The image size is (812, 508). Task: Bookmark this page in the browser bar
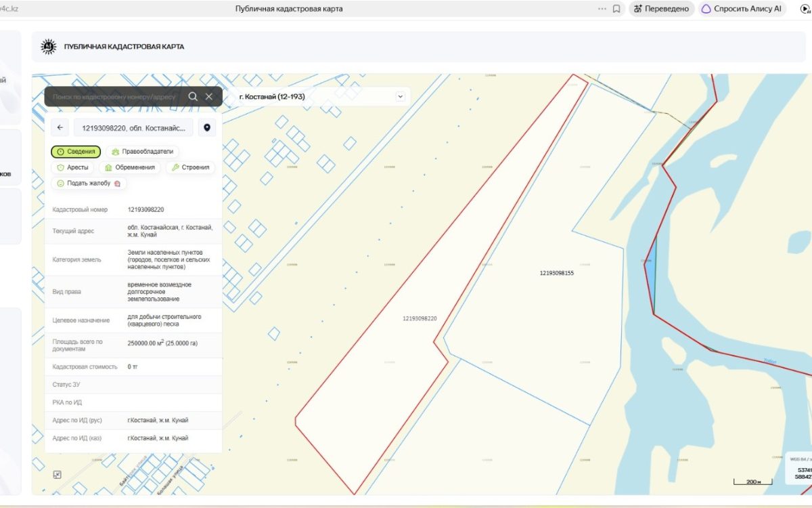click(616, 9)
